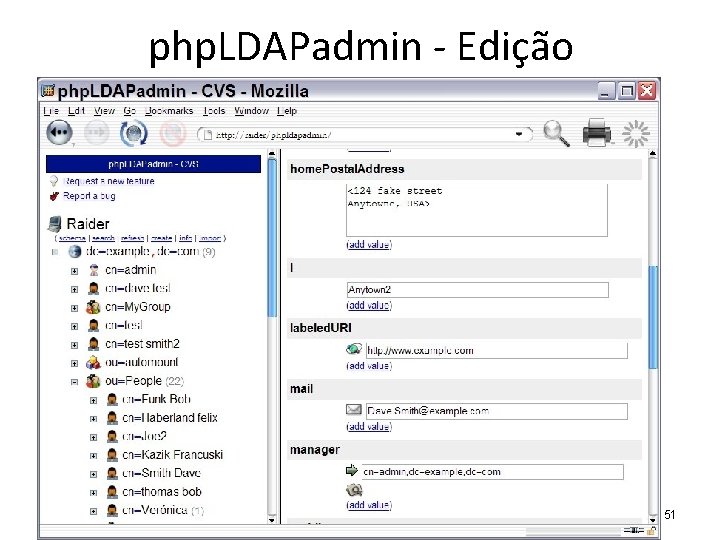The width and height of the screenshot is (720, 540).
Task: Open the Window menu
Action: [x=251, y=111]
